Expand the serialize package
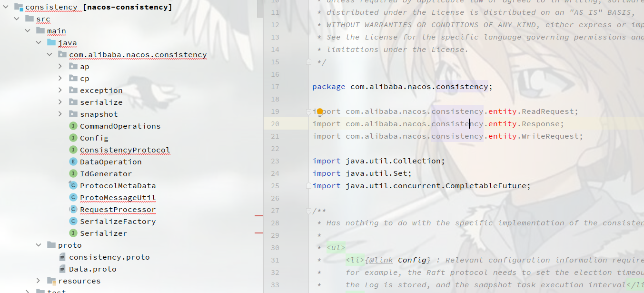The image size is (644, 293). click(x=60, y=102)
